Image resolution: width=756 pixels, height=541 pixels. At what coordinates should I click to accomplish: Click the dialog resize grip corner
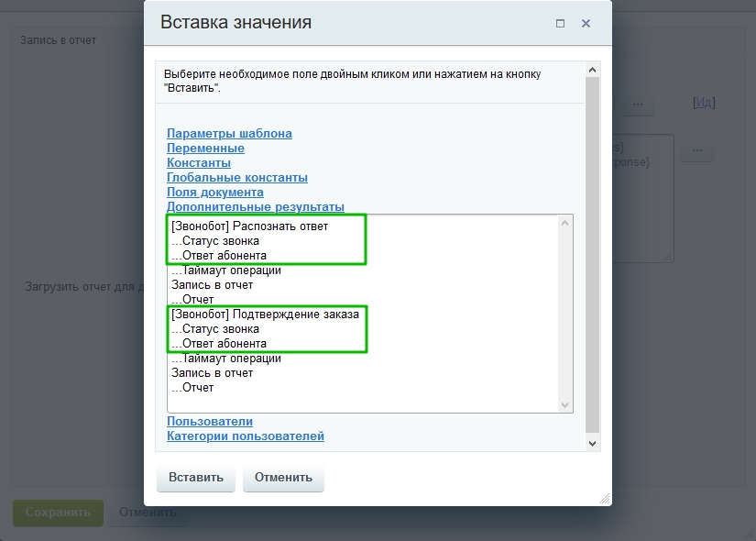tap(604, 498)
